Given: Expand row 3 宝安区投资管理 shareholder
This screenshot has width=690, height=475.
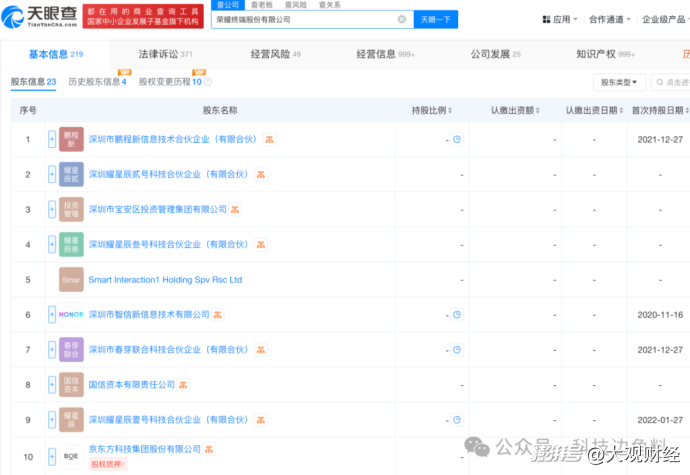Looking at the screenshot, I should 52,209.
